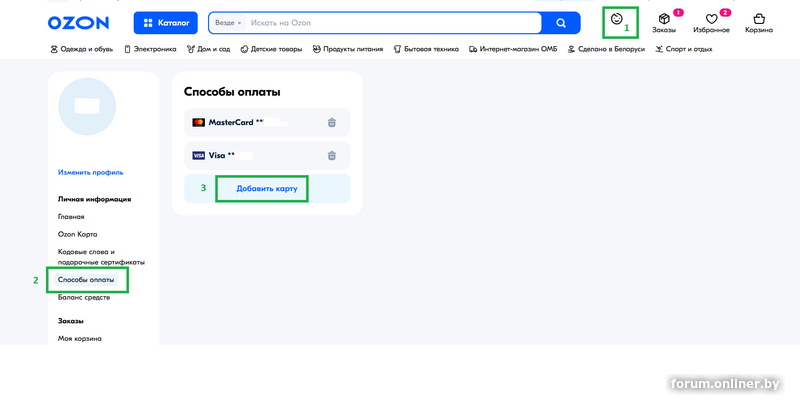Open the profile smiley face icon
The image size is (800, 405).
[x=616, y=19]
